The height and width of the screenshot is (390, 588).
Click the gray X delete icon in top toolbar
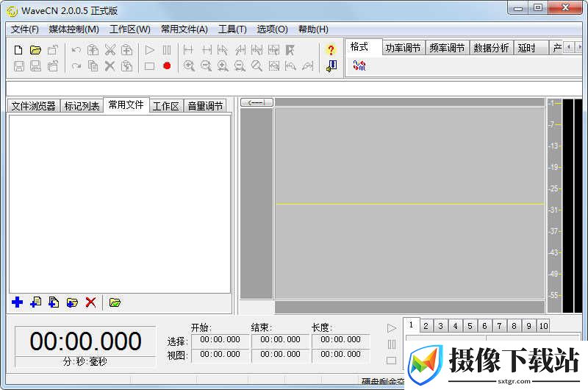[x=110, y=66]
